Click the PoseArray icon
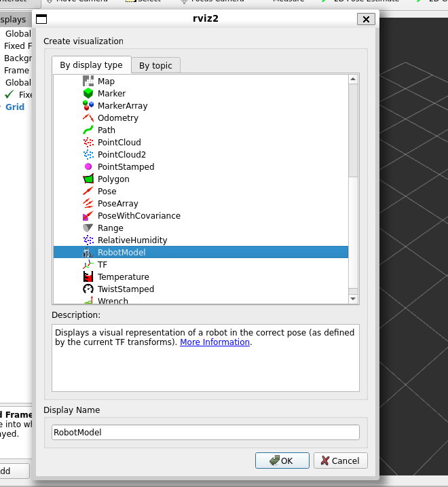 coord(88,204)
